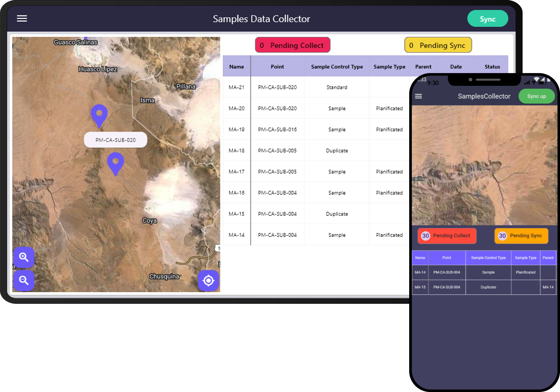Click the zoom out magnifier icon
Viewport: 560px width, 392px height.
tap(24, 281)
